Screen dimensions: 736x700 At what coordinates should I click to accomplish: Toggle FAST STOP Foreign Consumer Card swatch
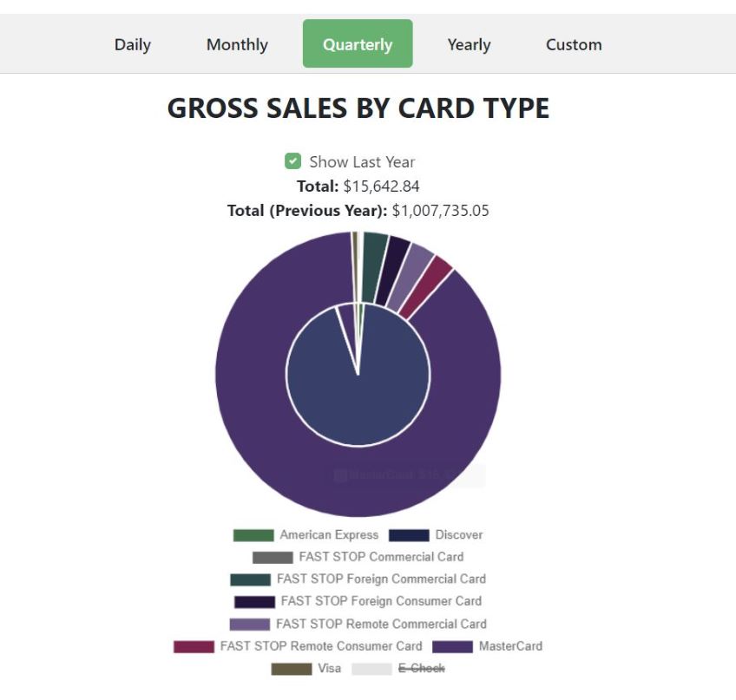253,601
